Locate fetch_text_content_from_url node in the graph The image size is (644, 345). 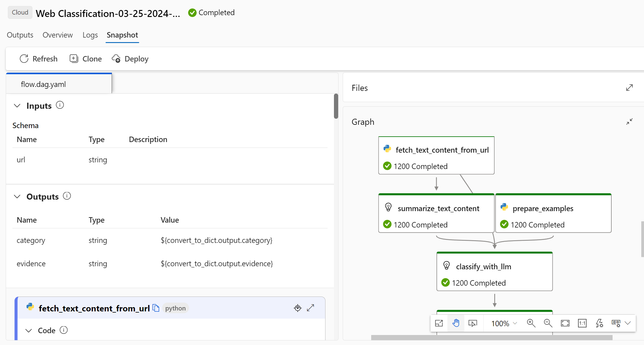pyautogui.click(x=298, y=308)
